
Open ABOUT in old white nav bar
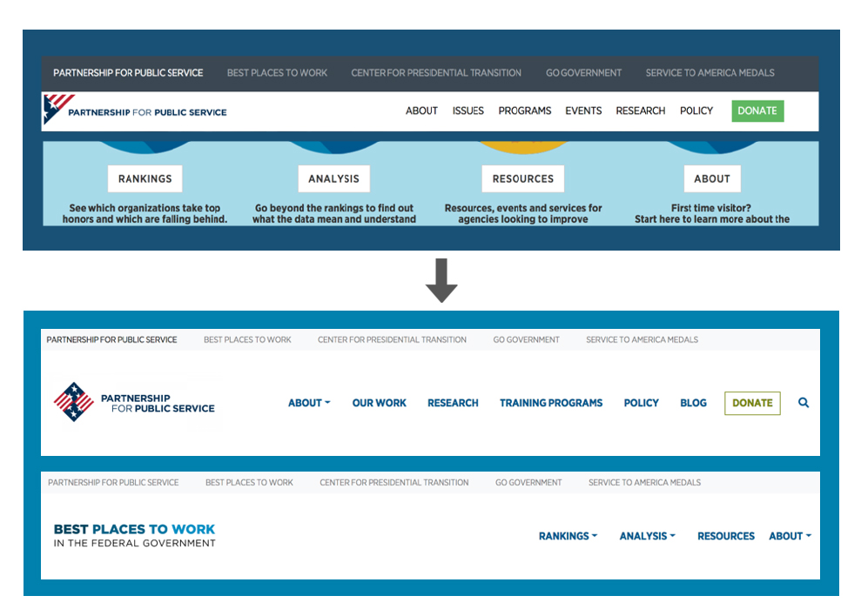pos(421,110)
